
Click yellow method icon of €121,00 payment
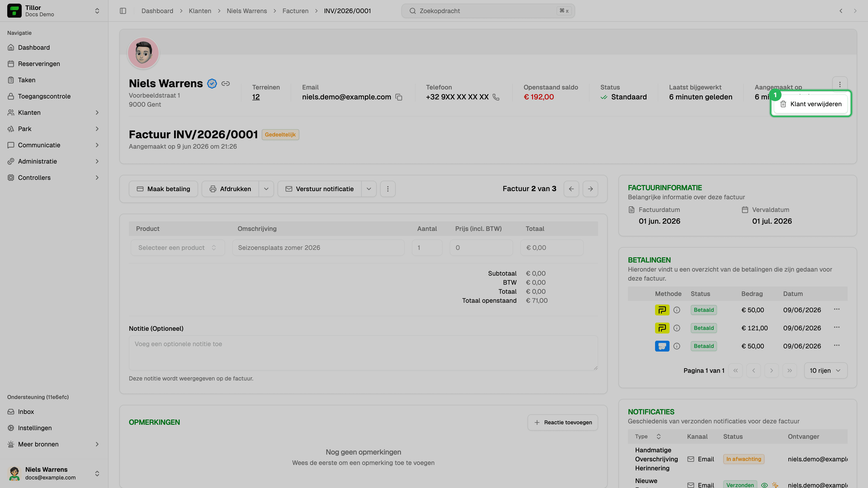point(662,328)
